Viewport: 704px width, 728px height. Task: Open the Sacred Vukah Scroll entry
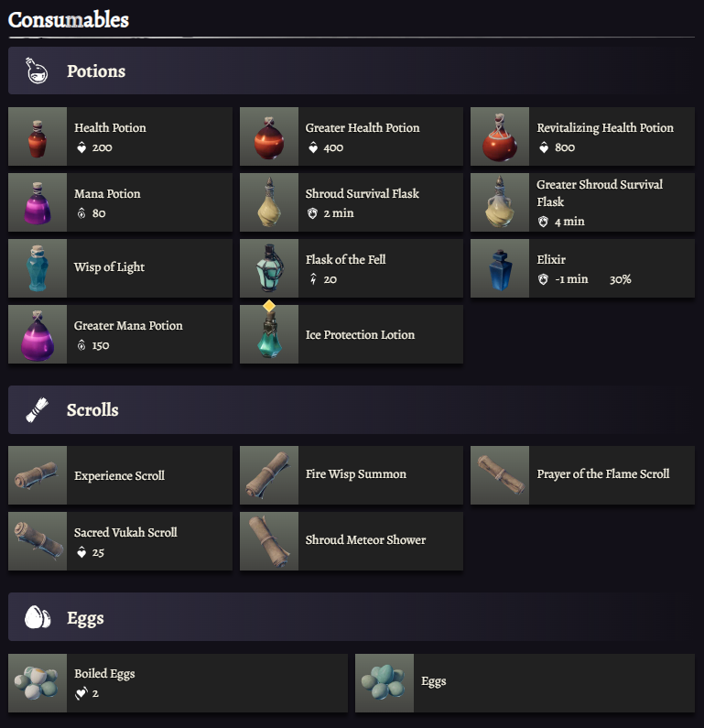[125, 532]
